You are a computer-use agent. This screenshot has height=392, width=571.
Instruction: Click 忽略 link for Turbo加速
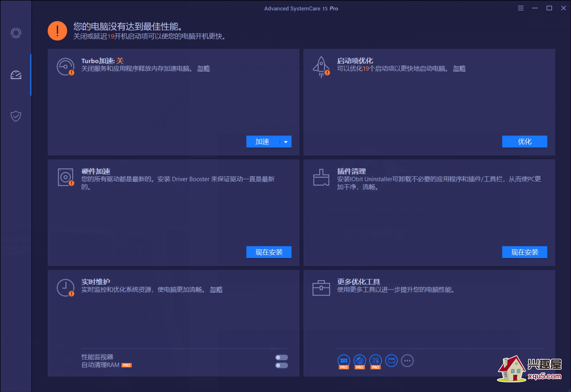pos(203,68)
